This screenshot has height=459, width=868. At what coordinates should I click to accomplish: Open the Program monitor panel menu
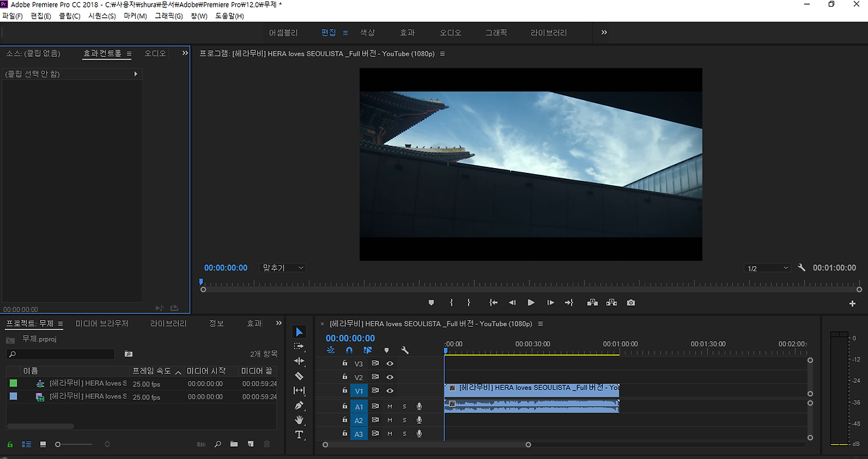442,53
